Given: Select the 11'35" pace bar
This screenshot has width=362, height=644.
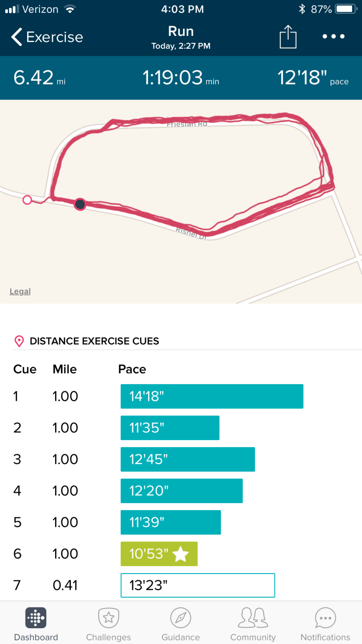Looking at the screenshot, I should [170, 428].
